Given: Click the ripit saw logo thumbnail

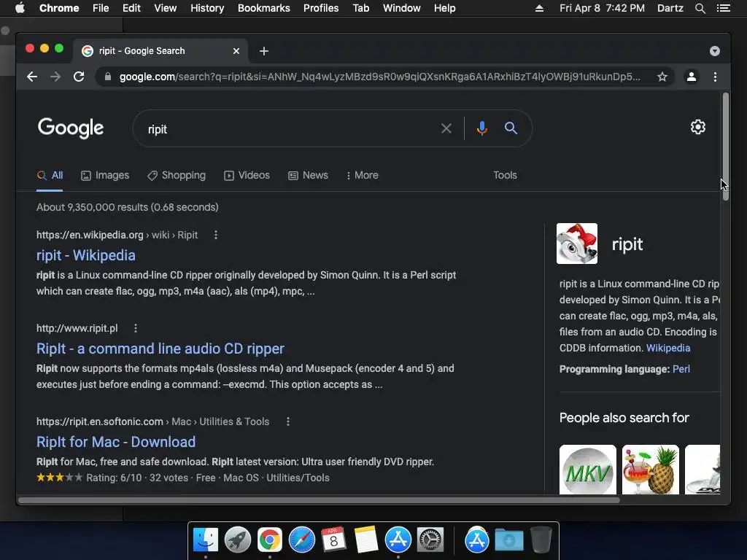Looking at the screenshot, I should coord(577,244).
